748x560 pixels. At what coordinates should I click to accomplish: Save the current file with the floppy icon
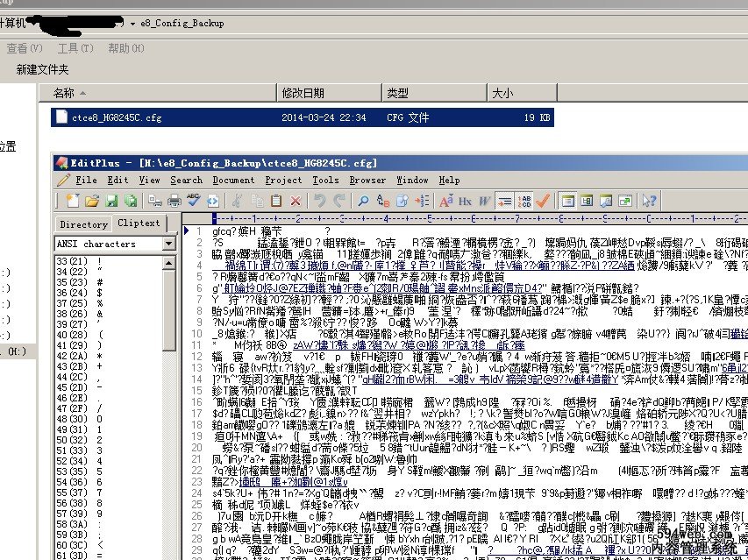tap(111, 201)
